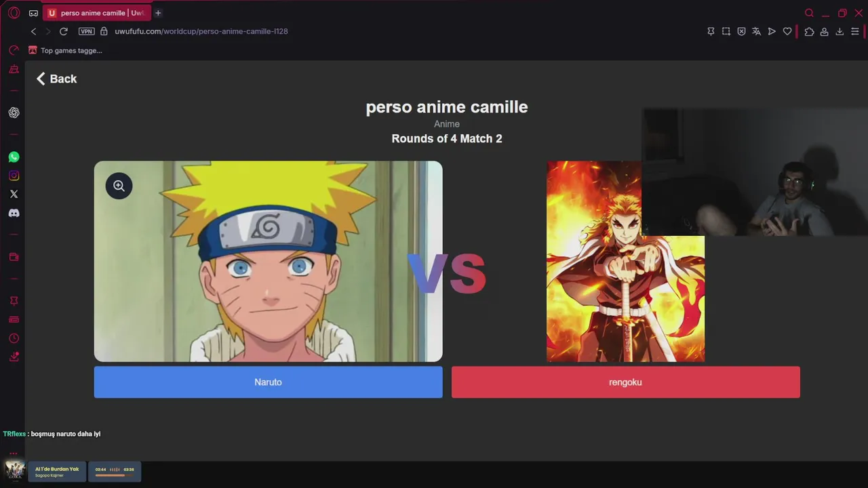Click the heart bookmark icon in toolbar

coord(787,31)
